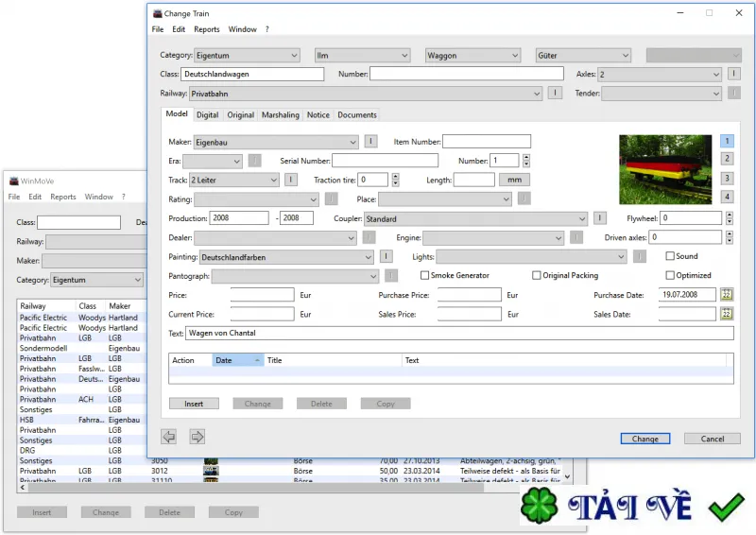The height and width of the screenshot is (535, 756).
Task: Click the wagon photo thumbnail
Action: click(665, 169)
